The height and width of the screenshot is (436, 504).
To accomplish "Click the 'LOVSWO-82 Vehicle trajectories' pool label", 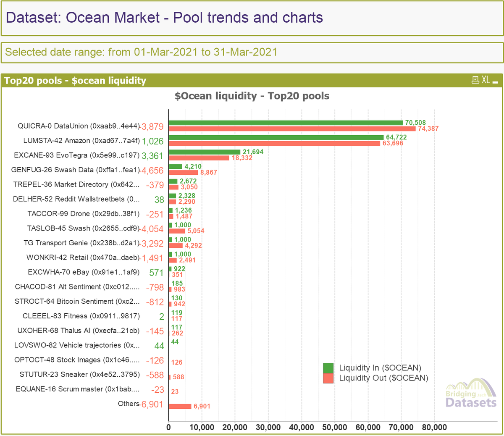I will point(77,345).
